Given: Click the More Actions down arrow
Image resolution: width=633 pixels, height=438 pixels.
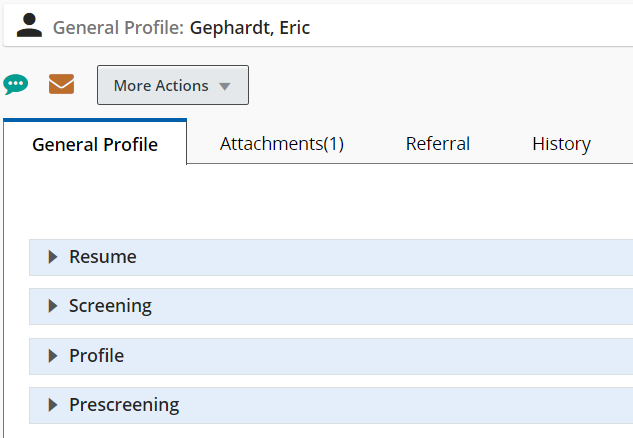Looking at the screenshot, I should [225, 86].
